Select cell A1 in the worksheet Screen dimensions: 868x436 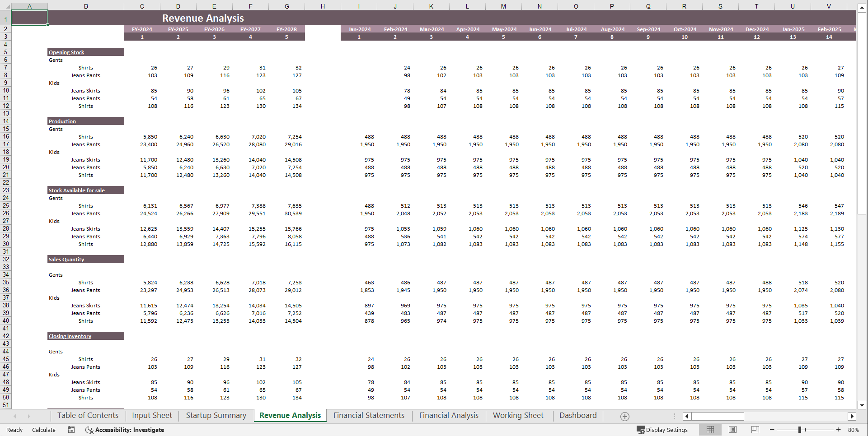(29, 18)
